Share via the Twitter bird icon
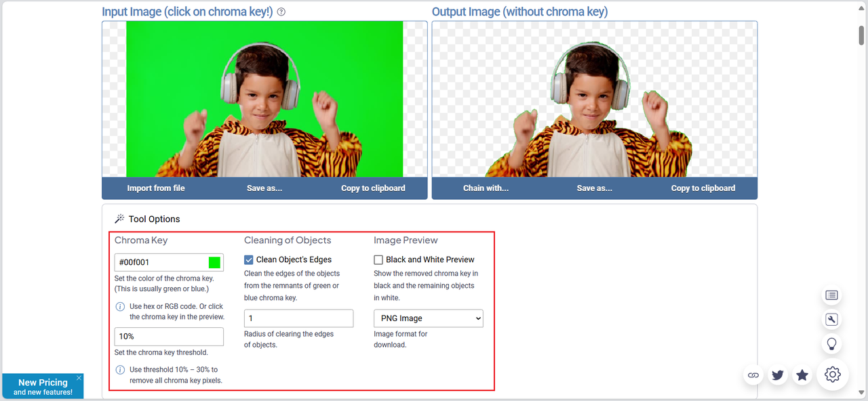 coord(778,375)
